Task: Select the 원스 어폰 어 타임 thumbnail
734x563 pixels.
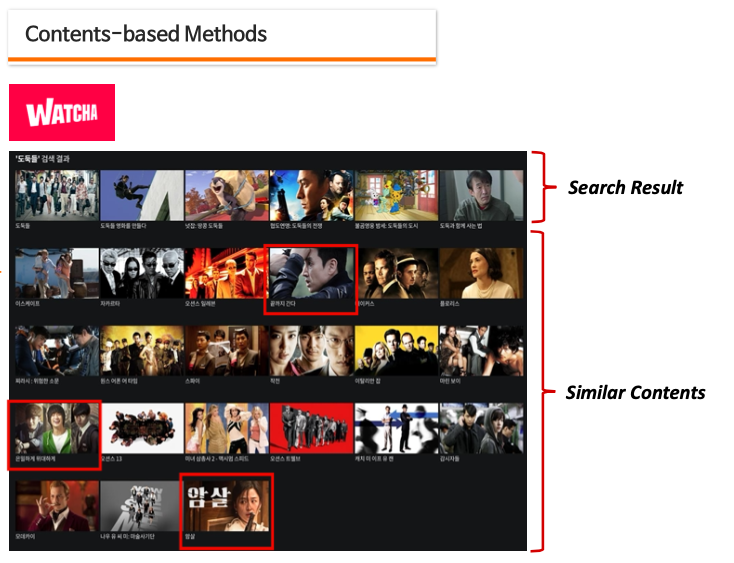Action: (x=142, y=351)
